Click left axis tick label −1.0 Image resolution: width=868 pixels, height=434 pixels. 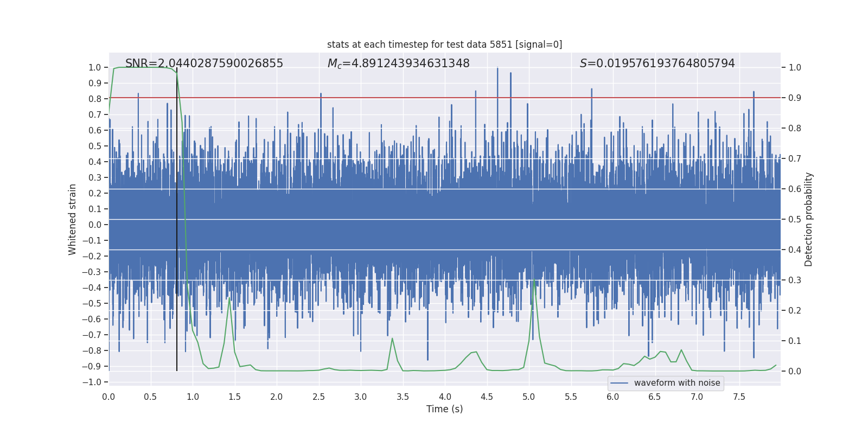pyautogui.click(x=92, y=382)
